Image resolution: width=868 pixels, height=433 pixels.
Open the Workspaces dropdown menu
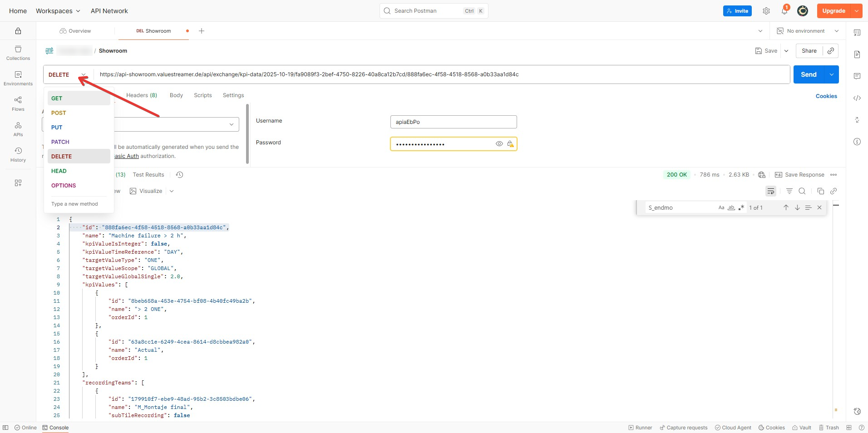[x=58, y=11]
